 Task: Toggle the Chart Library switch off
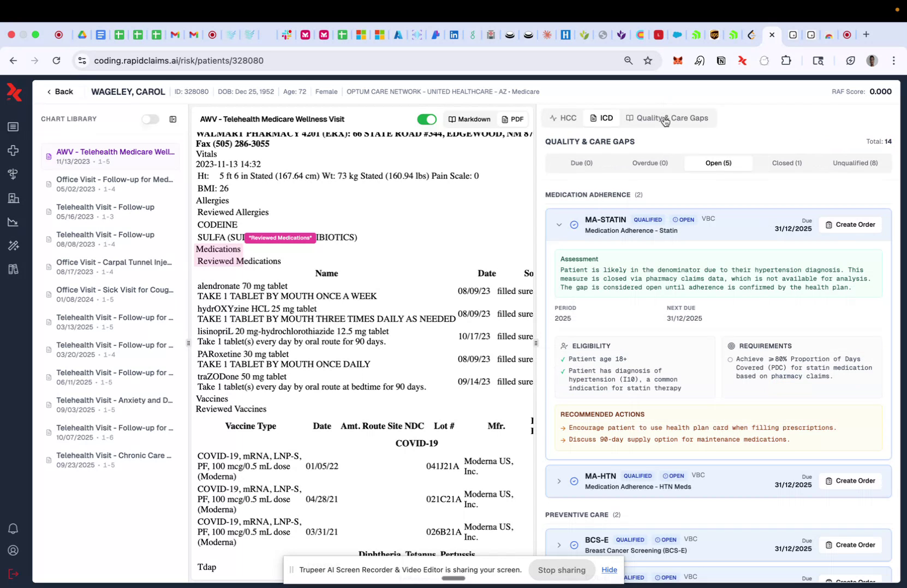[150, 119]
